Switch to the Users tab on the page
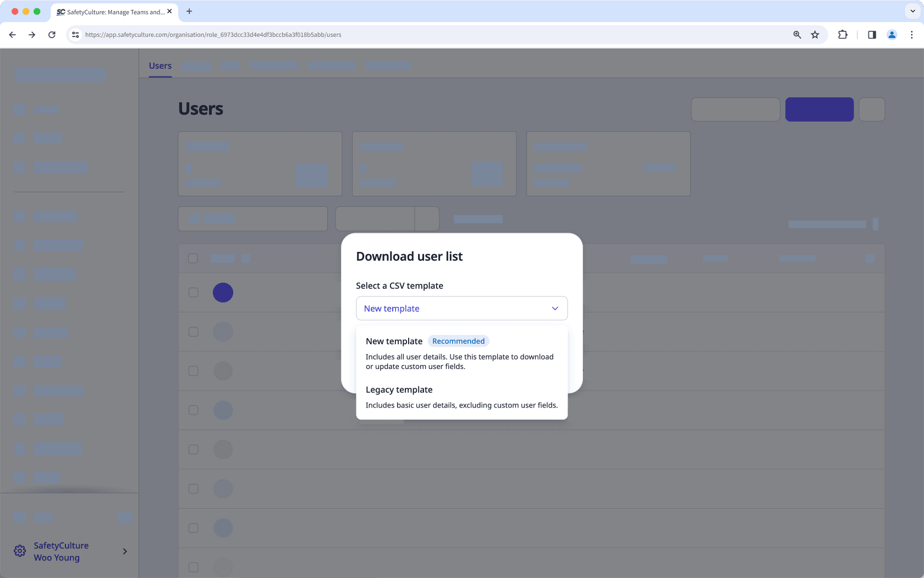The width and height of the screenshot is (924, 578). click(x=159, y=65)
